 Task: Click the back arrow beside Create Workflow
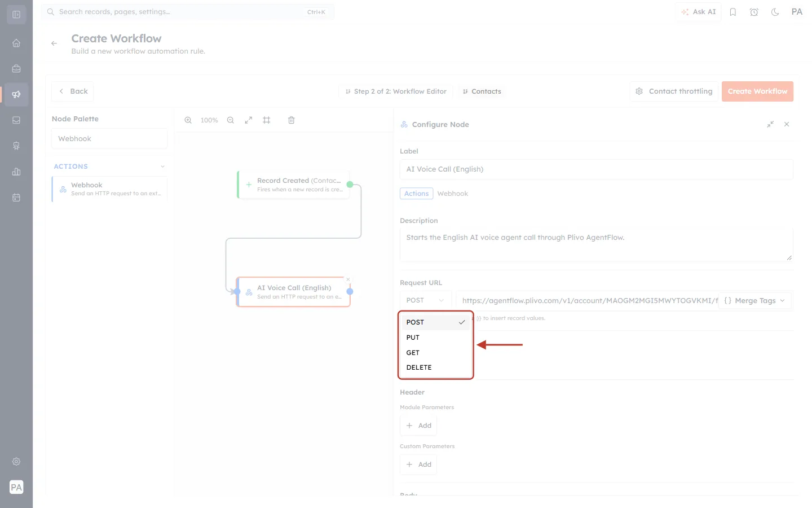[54, 43]
